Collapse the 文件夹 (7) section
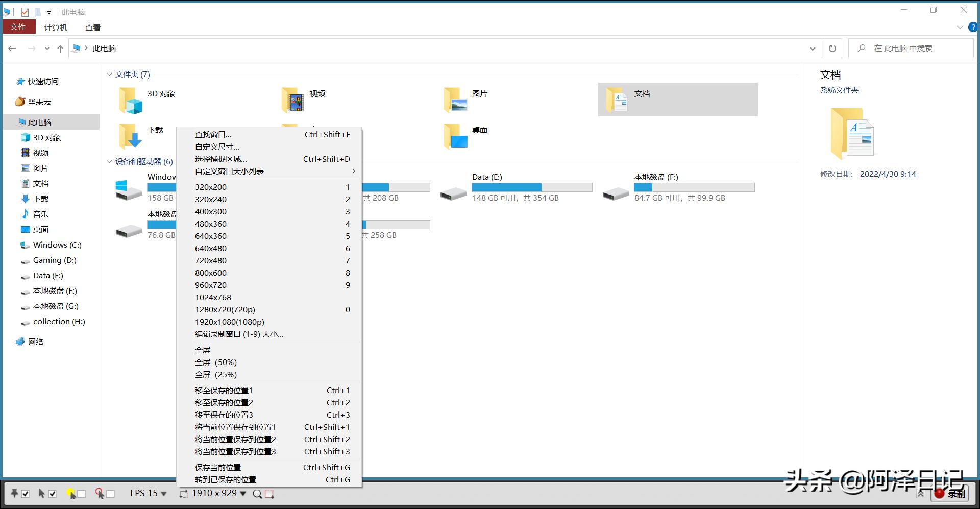The width and height of the screenshot is (980, 509). point(109,74)
